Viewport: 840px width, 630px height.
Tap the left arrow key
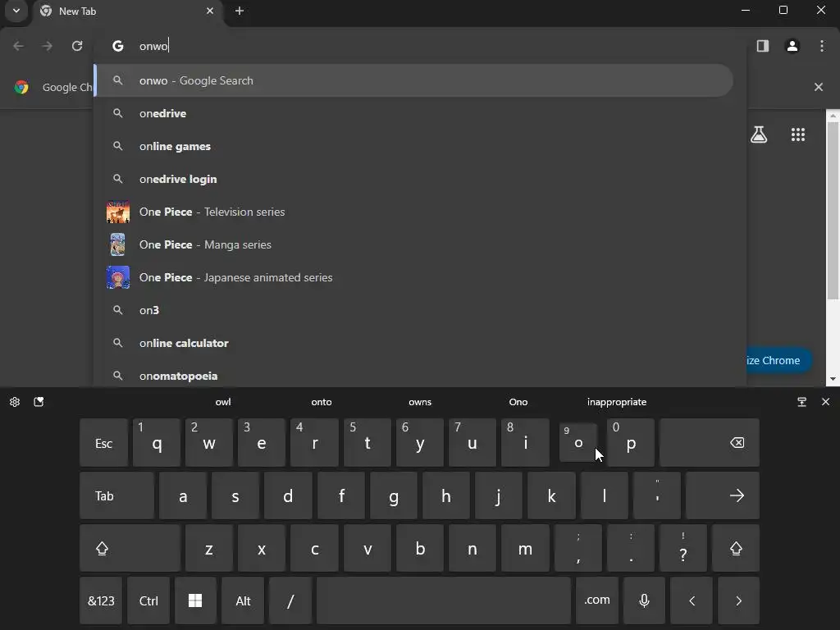click(x=692, y=600)
